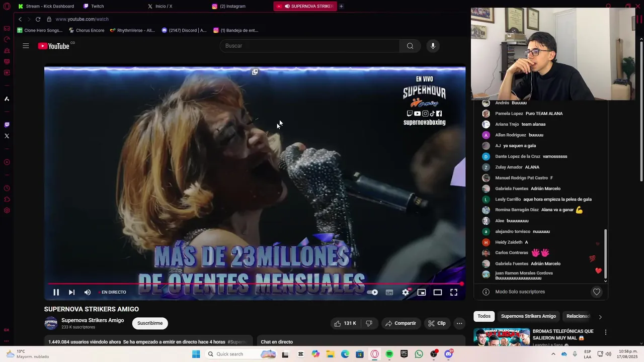The width and height of the screenshot is (644, 362).
Task: Subscribe with the Suscribirme button
Action: pyautogui.click(x=150, y=323)
